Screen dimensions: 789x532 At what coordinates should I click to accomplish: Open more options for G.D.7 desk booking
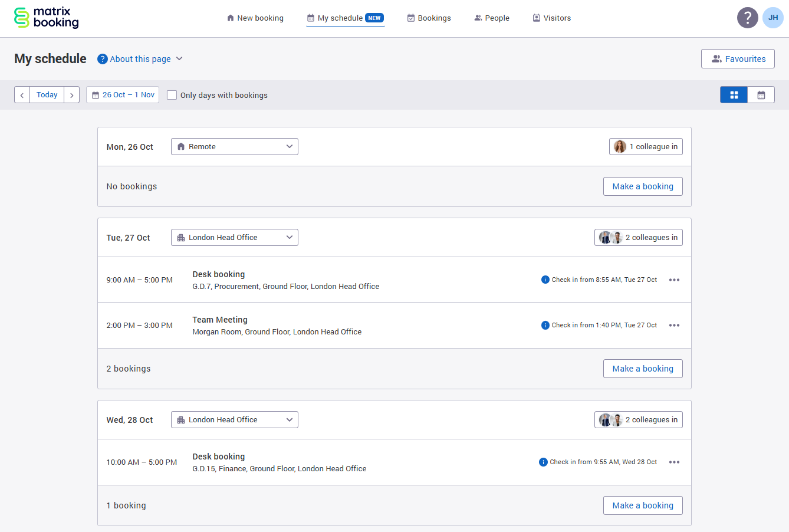pyautogui.click(x=674, y=280)
